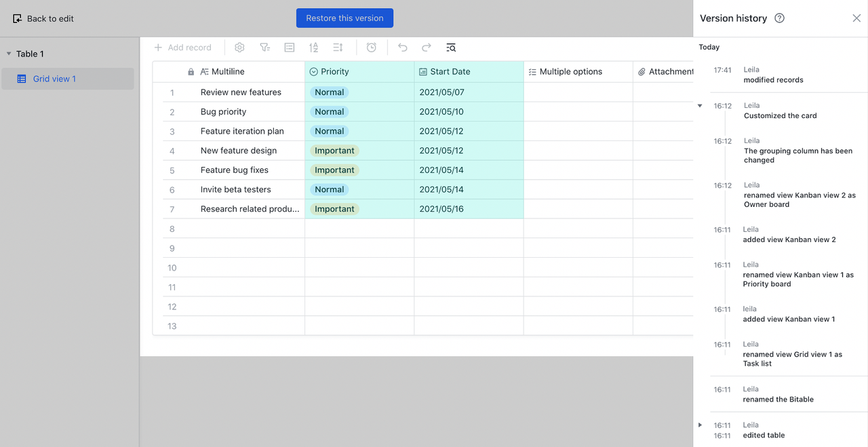Collapse the Table 1 tree node

[x=9, y=54]
